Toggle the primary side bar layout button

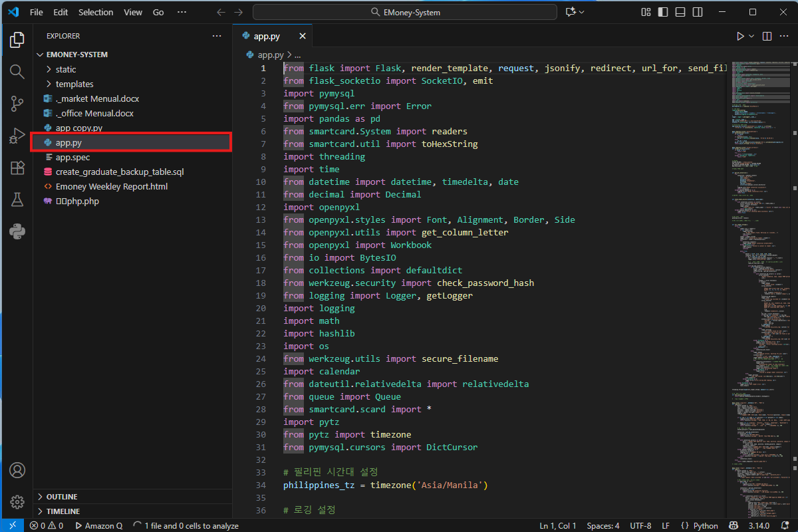(662, 12)
